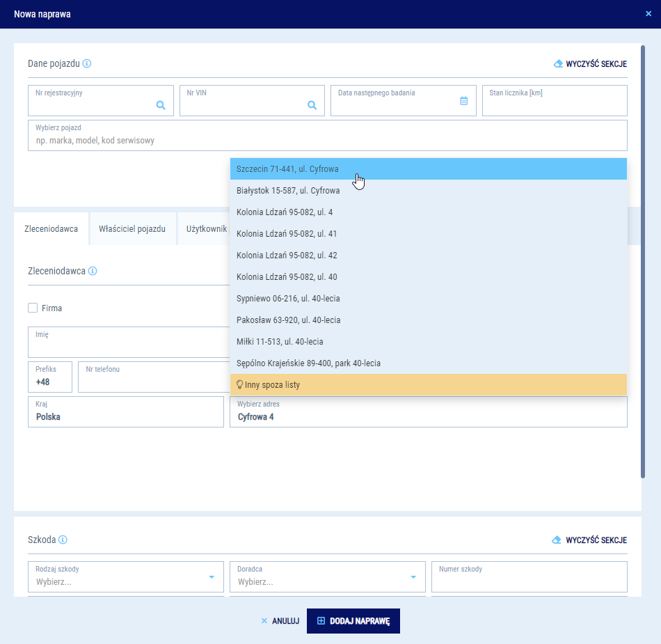The image size is (661, 644).
Task: Click the Anuluj button
Action: point(280,621)
